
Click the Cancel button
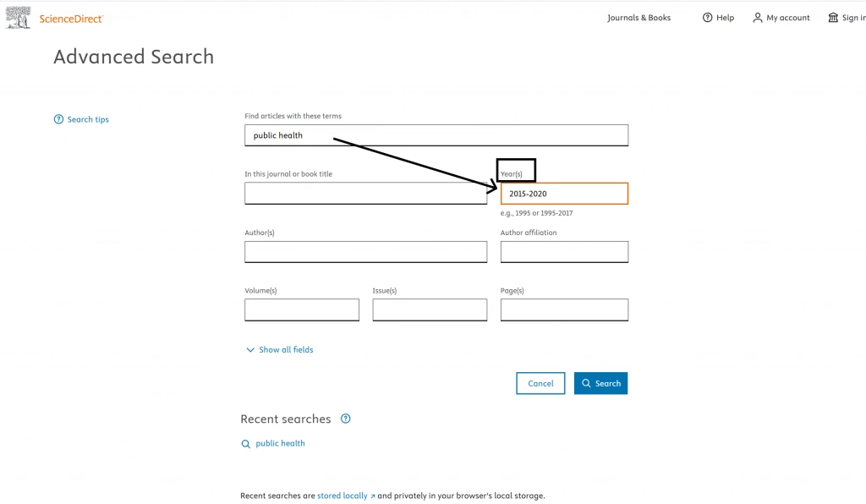[540, 383]
